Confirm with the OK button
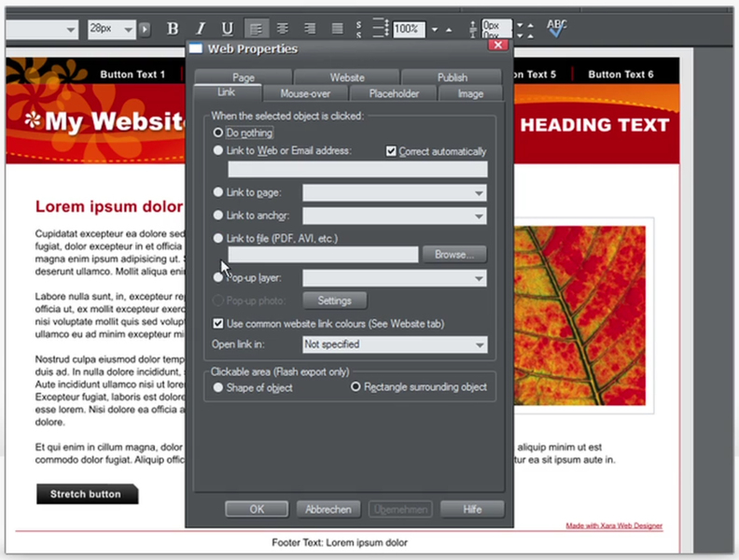This screenshot has width=739, height=560. [x=257, y=509]
